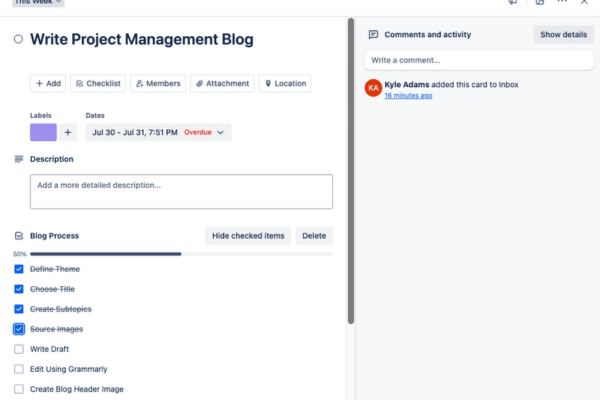Click Kyle Adams' KA avatar
600x400 pixels.
(373, 89)
